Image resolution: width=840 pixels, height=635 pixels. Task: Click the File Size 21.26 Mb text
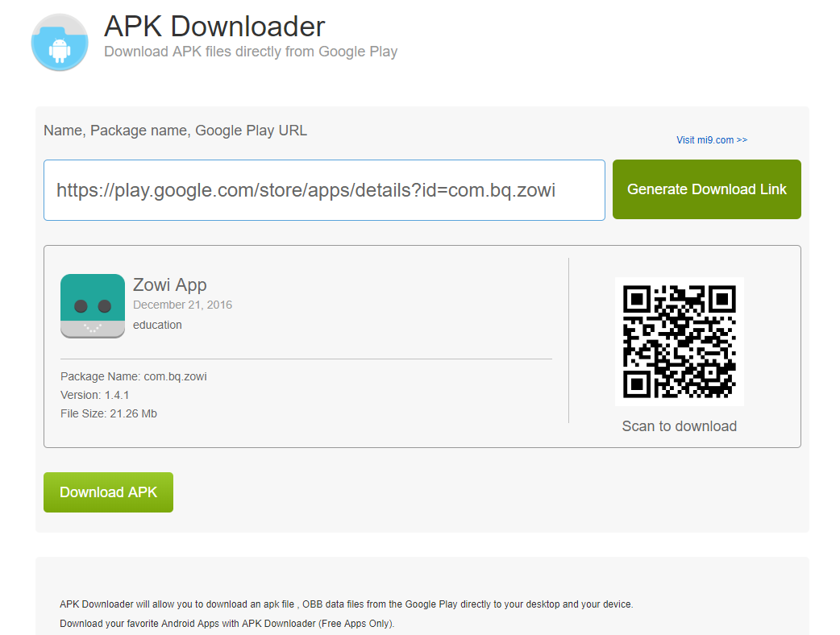[x=109, y=413]
